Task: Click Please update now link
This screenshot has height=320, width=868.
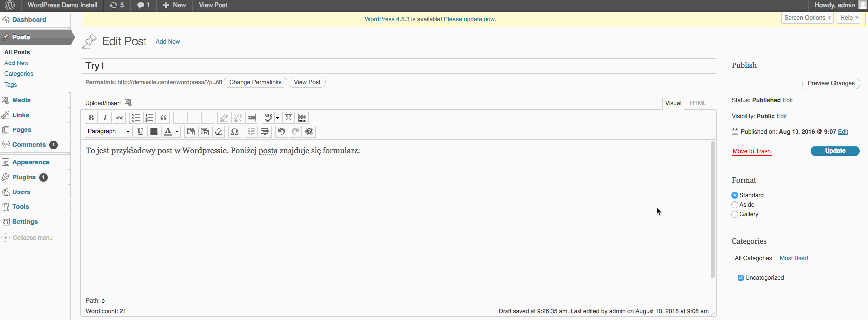Action: coord(469,19)
